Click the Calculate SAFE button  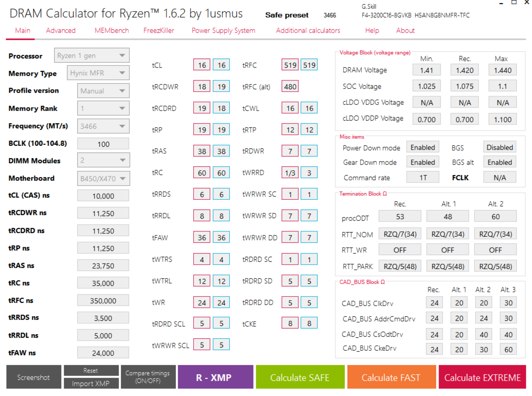(300, 377)
